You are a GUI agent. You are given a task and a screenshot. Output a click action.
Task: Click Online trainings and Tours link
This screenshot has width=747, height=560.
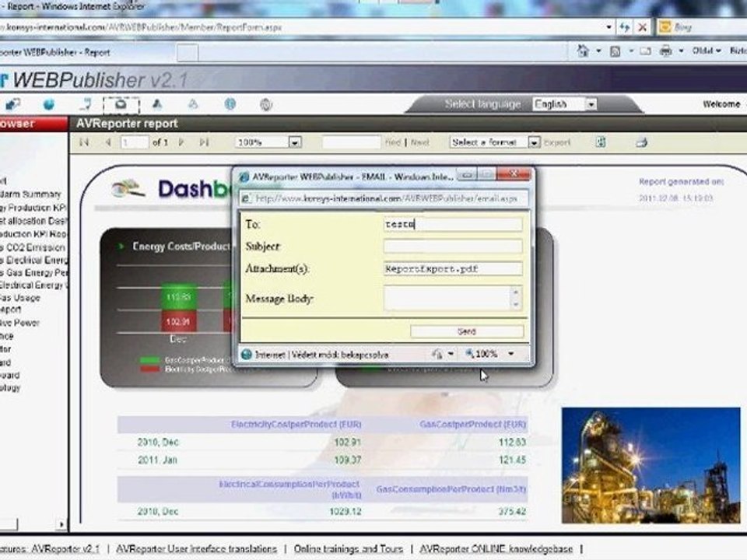(x=349, y=549)
